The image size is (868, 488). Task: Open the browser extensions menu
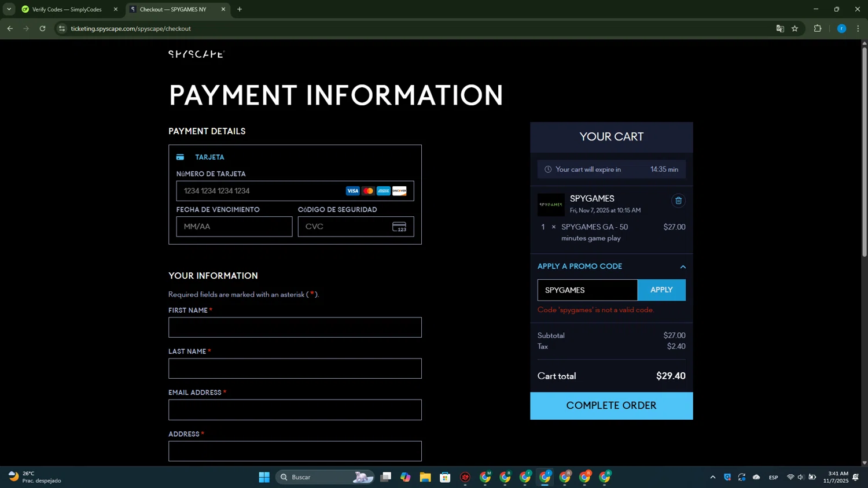[818, 28]
